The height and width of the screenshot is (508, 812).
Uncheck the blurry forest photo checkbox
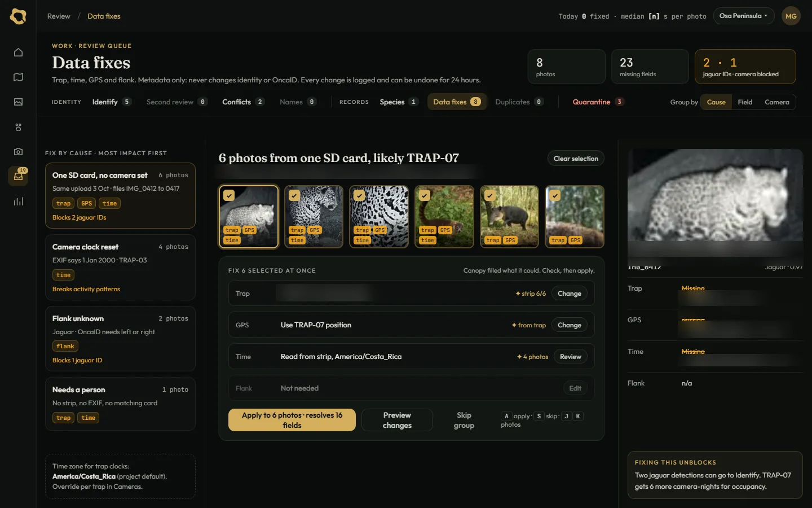coord(555,195)
